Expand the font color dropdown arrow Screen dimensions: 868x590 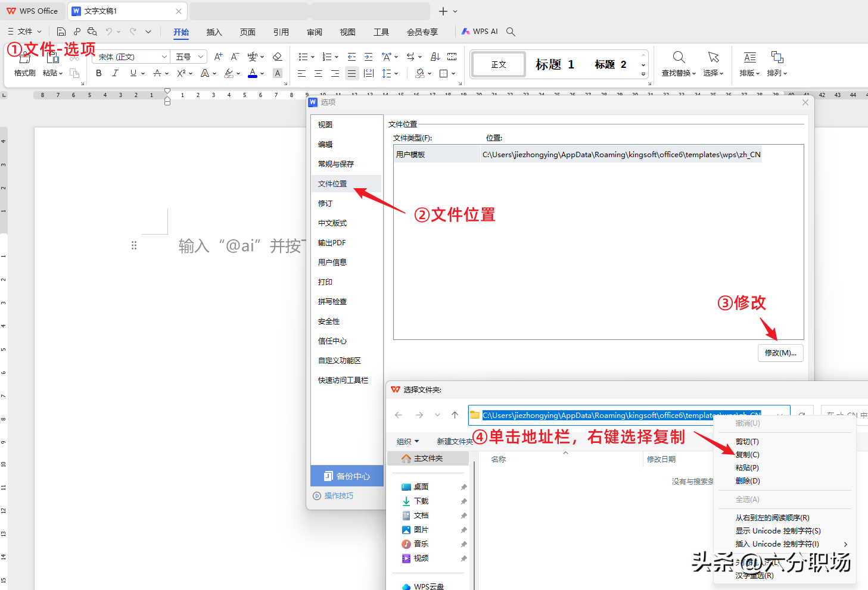pos(262,74)
